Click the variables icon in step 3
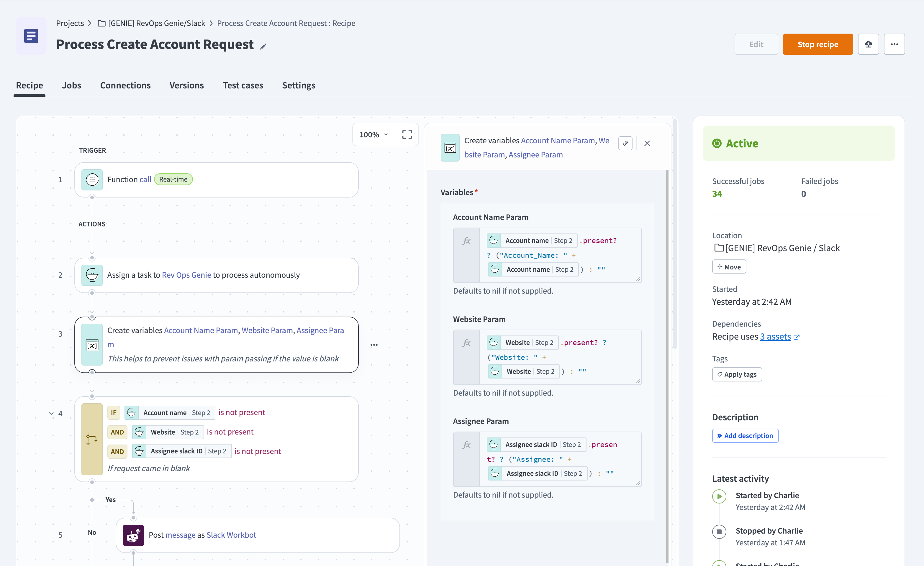This screenshot has width=924, height=566. (x=92, y=345)
